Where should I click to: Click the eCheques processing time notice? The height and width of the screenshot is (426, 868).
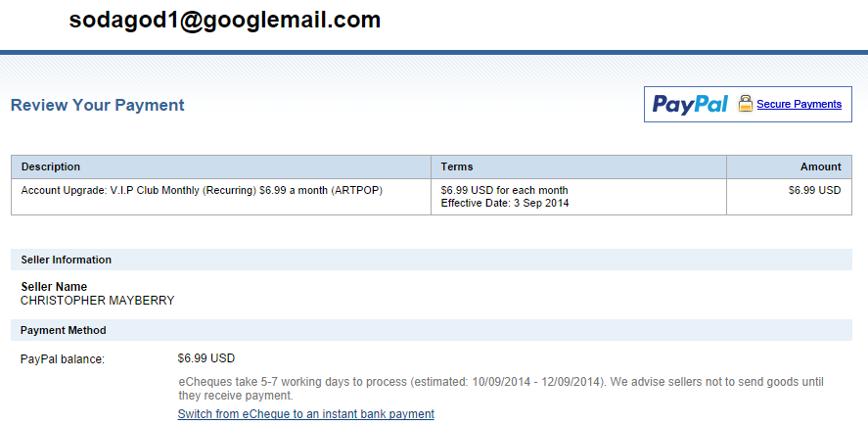(501, 389)
